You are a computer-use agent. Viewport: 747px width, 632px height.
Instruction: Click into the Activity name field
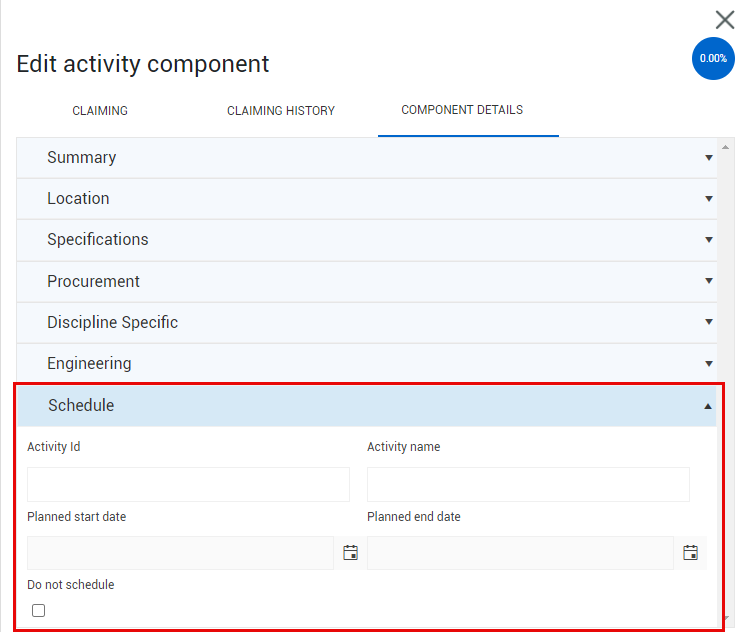[x=528, y=484]
